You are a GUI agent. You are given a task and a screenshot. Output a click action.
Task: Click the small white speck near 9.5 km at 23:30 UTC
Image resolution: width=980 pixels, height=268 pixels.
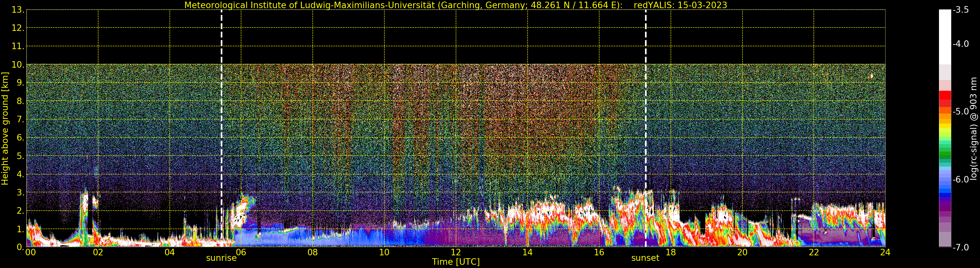pyautogui.click(x=872, y=76)
